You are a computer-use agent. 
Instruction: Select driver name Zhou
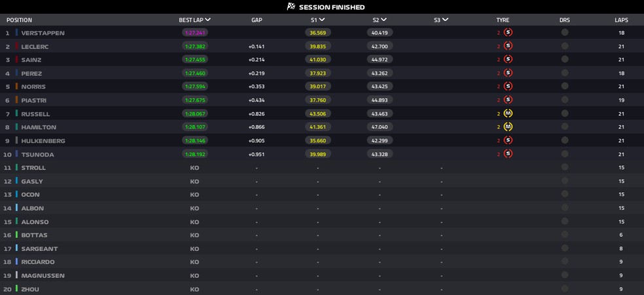click(x=30, y=289)
